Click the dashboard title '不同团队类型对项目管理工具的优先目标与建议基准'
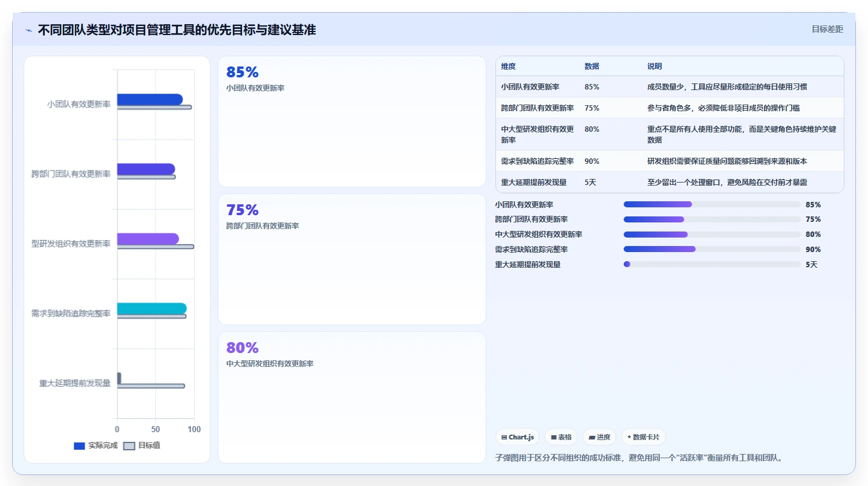Viewport: 868px width, 486px height. click(177, 30)
